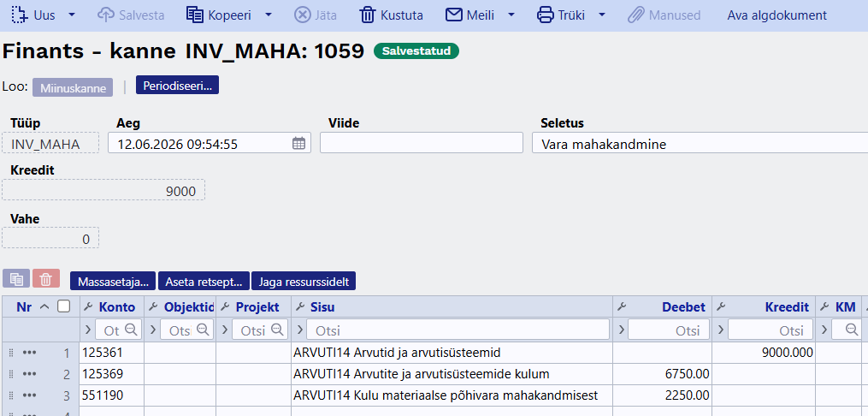
Task: Click the red trash delete-rows icon
Action: (x=46, y=280)
